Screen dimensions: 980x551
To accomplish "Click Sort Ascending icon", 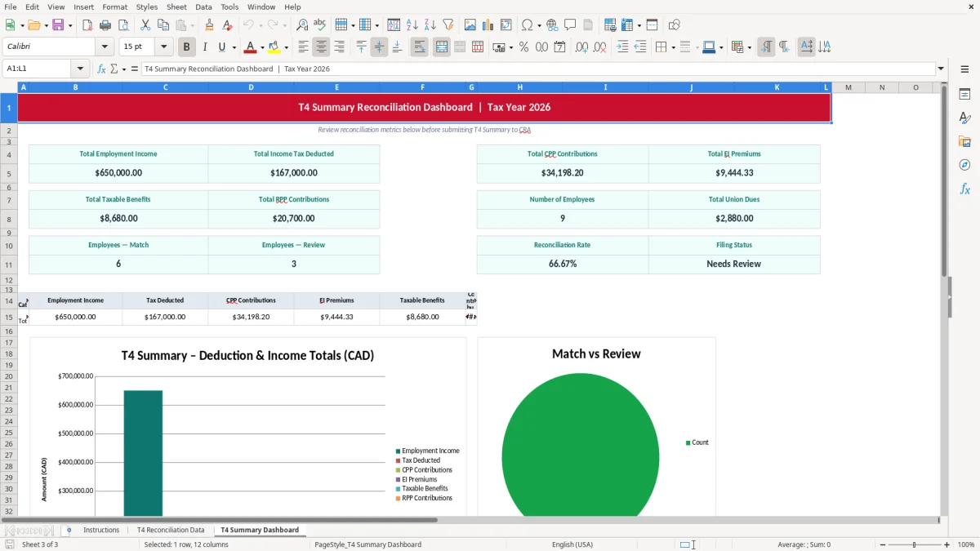I will point(412,25).
